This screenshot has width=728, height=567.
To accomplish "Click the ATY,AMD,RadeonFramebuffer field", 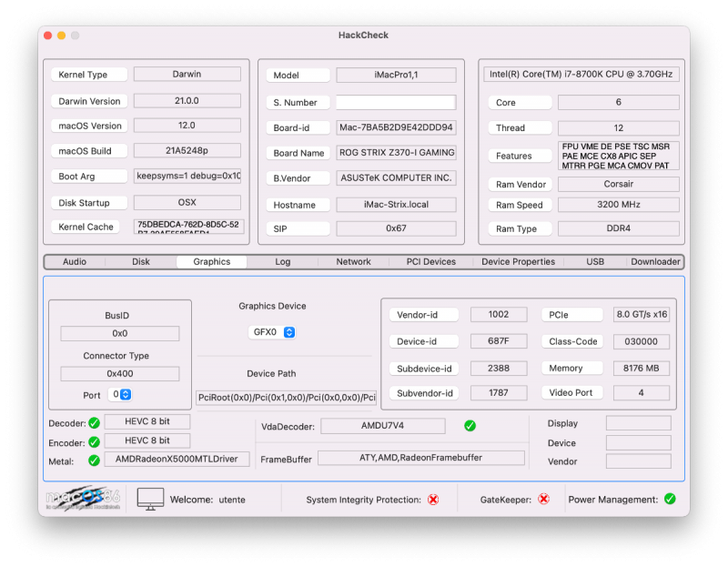I will pos(421,458).
